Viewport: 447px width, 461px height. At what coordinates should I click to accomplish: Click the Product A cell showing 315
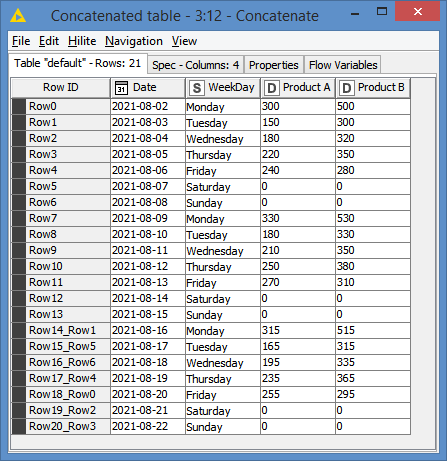[x=298, y=330]
